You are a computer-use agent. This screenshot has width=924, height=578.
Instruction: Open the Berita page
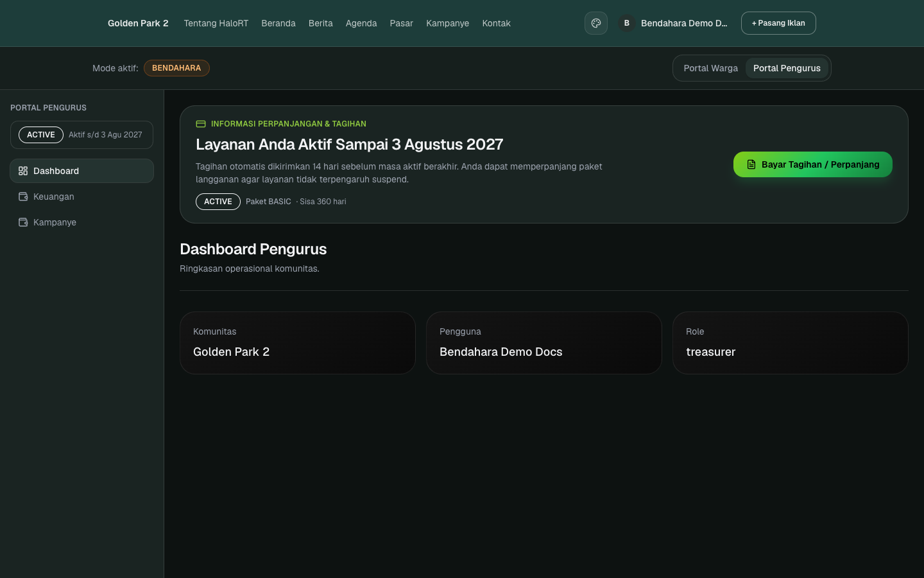pos(321,23)
